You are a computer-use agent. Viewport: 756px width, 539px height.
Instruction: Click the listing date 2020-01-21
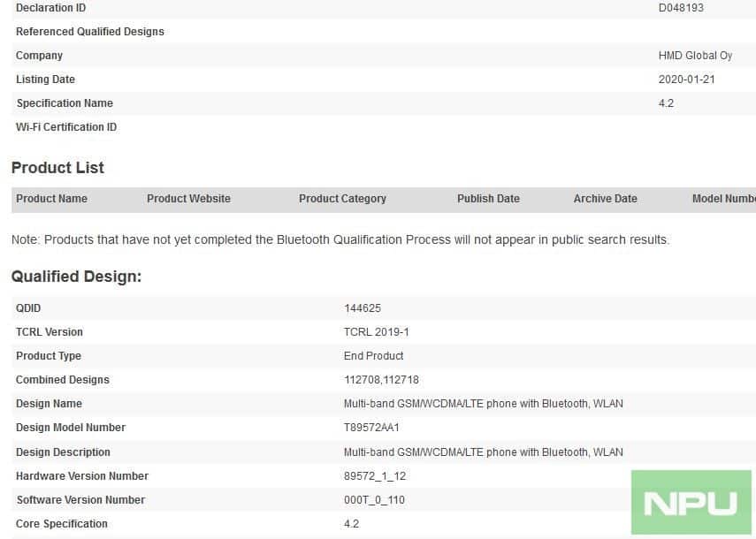[686, 80]
